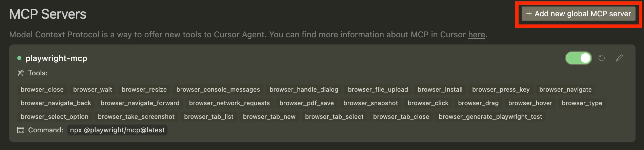This screenshot has width=644, height=150.
Task: Click the browser_file_upload tool tag
Action: tap(378, 90)
